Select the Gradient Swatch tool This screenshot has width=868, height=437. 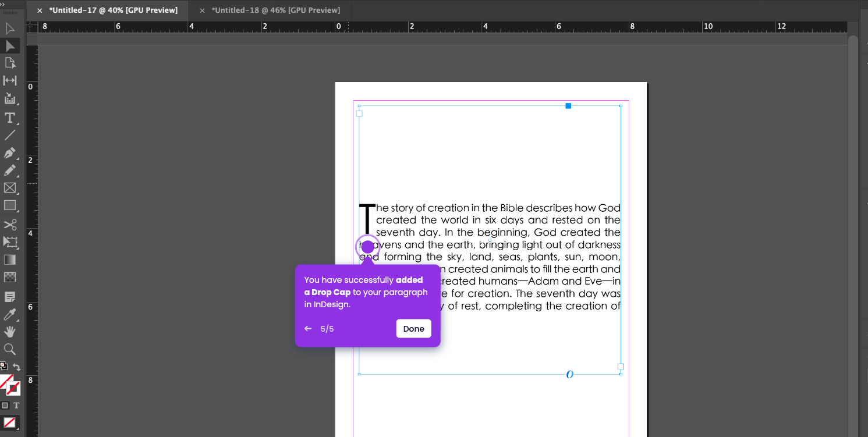pyautogui.click(x=10, y=260)
